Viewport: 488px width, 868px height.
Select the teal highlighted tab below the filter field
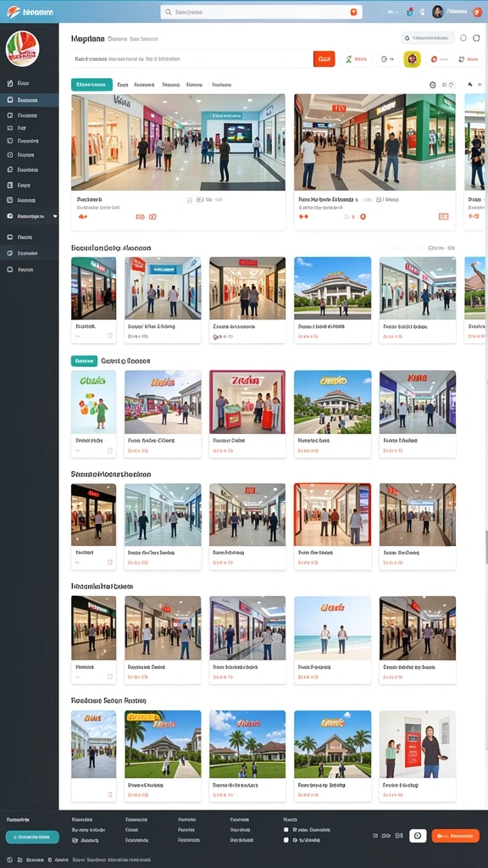(91, 85)
